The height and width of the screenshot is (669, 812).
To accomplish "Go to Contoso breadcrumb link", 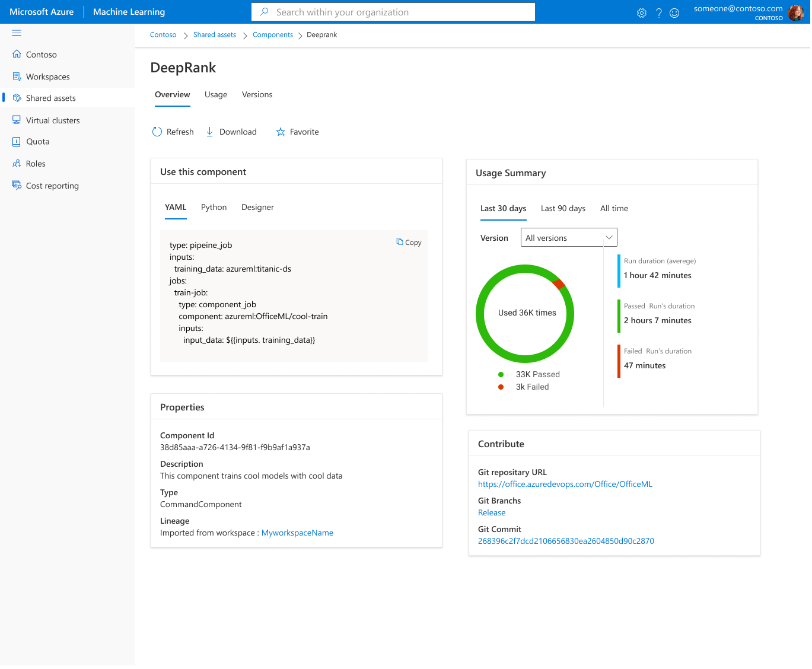I will click(163, 35).
